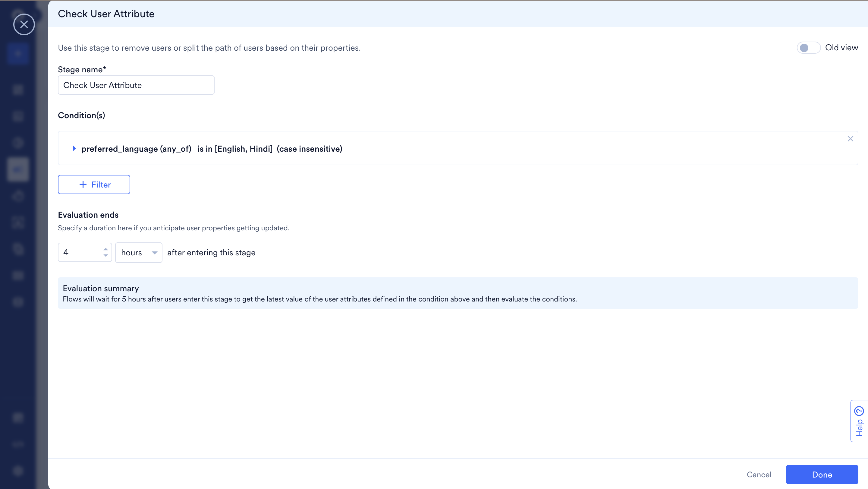Remove the preferred_language condition with its X icon
Screen dimensions: 868x489
(851, 138)
